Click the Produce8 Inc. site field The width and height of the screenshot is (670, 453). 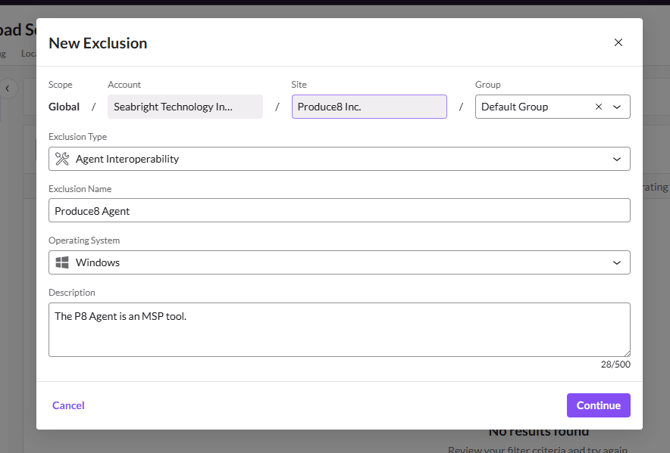point(369,107)
